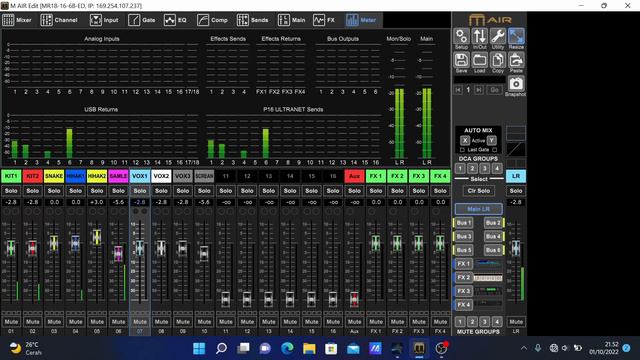Click the KIT2 channel fader
This screenshot has width=640, height=360.
tap(32, 248)
